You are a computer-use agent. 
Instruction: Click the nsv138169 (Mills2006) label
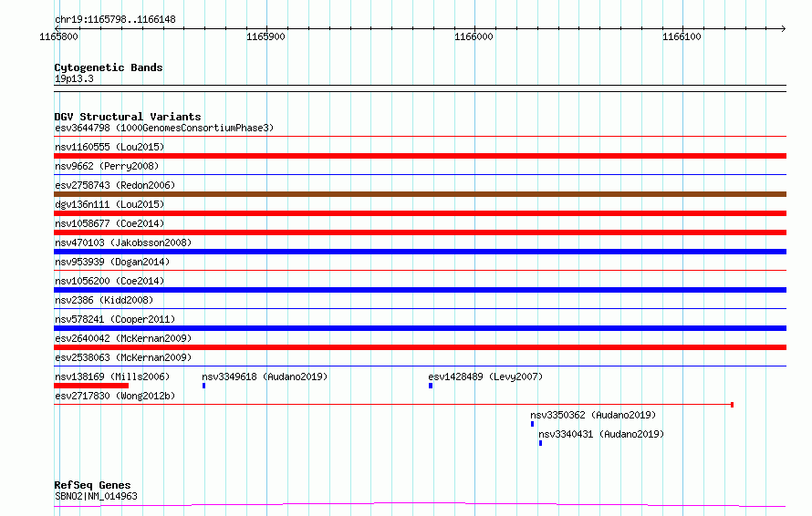112,377
